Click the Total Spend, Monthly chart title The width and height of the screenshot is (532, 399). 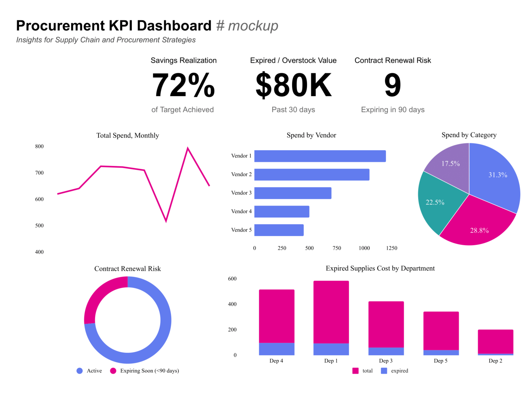(x=127, y=135)
